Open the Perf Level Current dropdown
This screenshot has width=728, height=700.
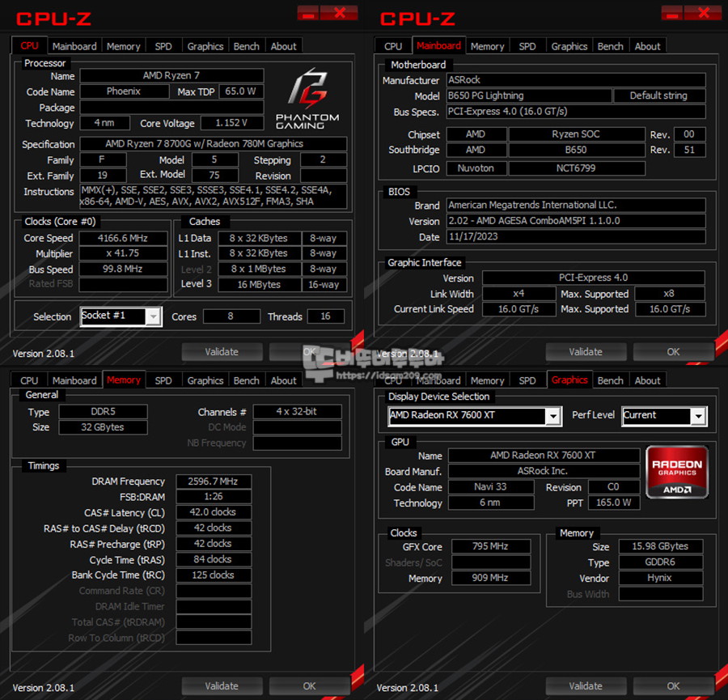[x=699, y=416]
